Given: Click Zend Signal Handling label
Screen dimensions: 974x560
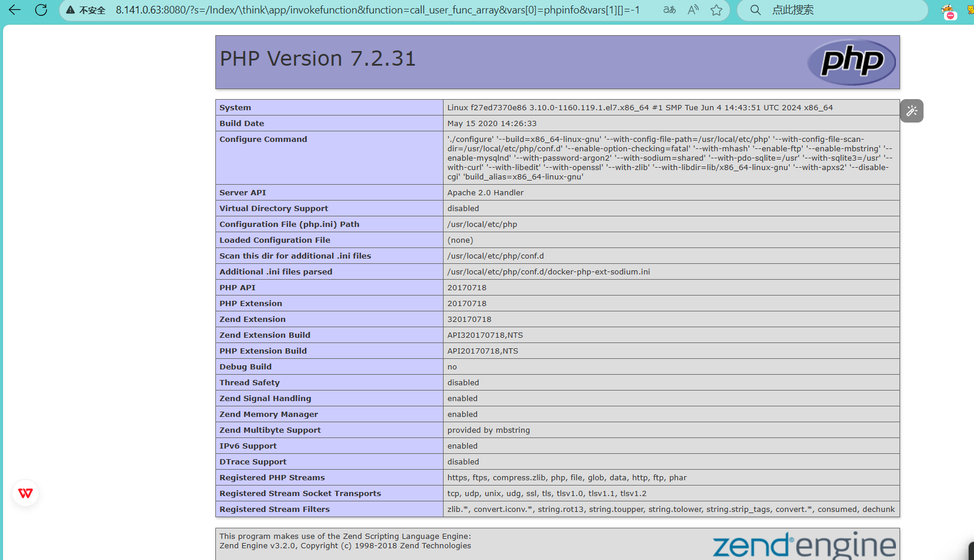Looking at the screenshot, I should click(x=265, y=398).
